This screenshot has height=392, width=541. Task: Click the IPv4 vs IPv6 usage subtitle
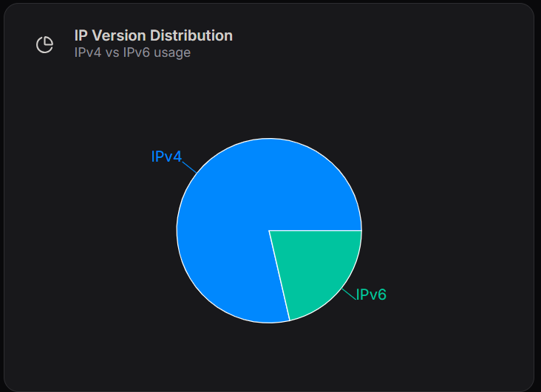[132, 52]
